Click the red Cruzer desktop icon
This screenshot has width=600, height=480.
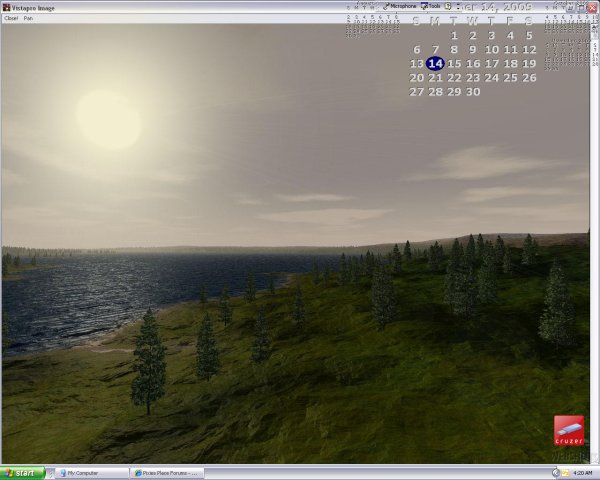(569, 430)
